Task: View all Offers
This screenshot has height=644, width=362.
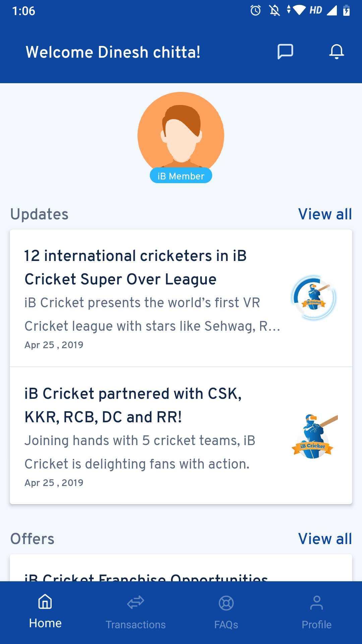Action: point(325,539)
